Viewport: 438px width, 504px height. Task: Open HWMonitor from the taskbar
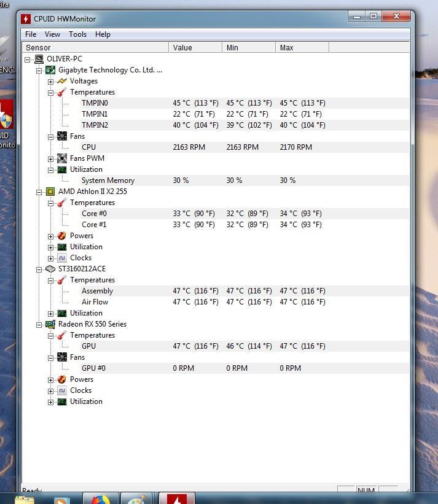pyautogui.click(x=176, y=498)
